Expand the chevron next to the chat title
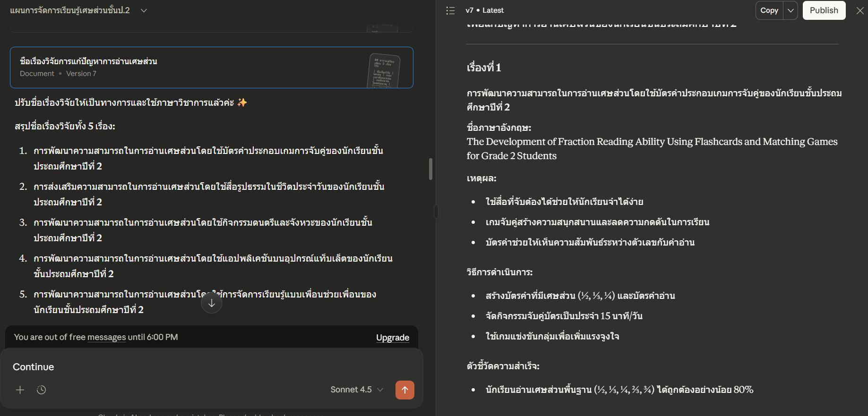 (144, 10)
